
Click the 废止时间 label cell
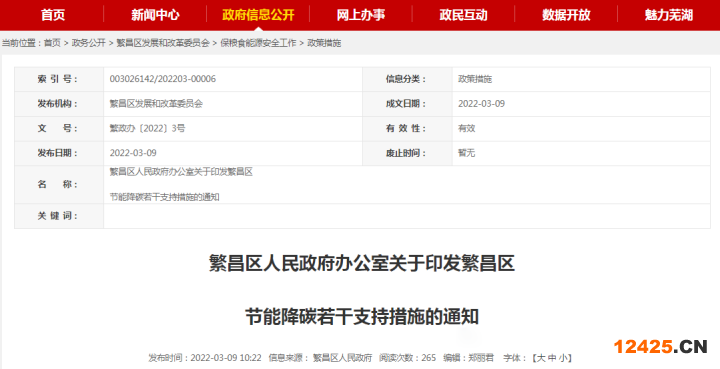coord(407,153)
